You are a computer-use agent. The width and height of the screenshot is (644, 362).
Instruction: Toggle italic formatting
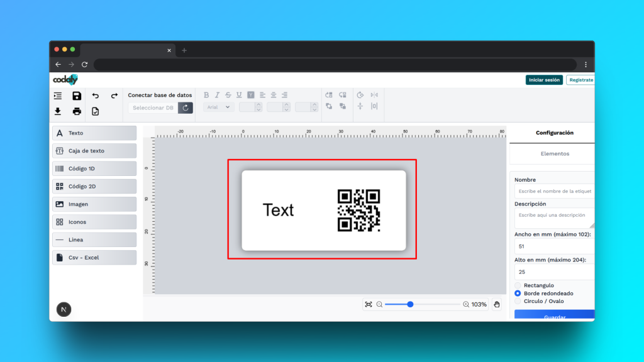(x=217, y=95)
